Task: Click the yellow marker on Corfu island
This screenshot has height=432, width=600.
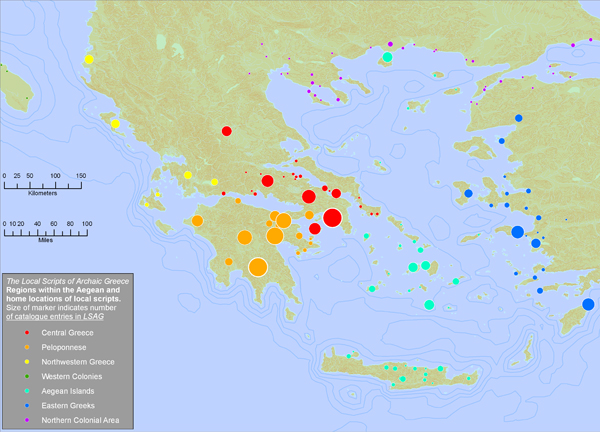Action: pos(115,124)
